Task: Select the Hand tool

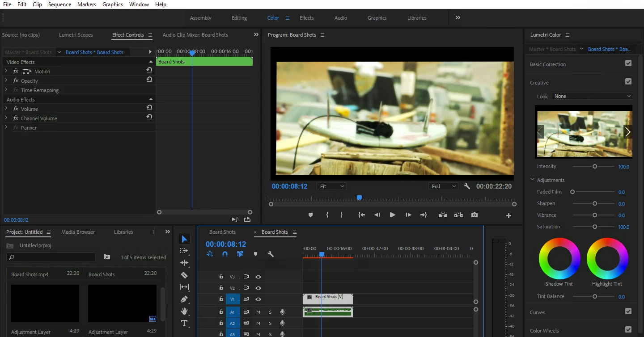Action: [x=184, y=311]
